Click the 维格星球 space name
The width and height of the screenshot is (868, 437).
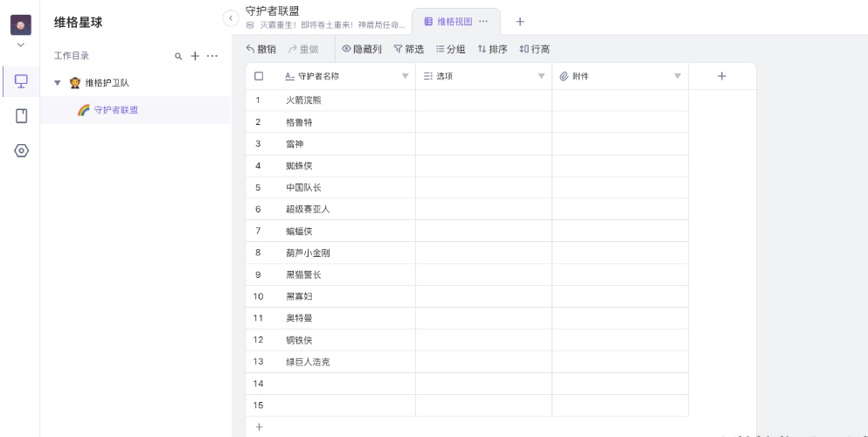(78, 23)
